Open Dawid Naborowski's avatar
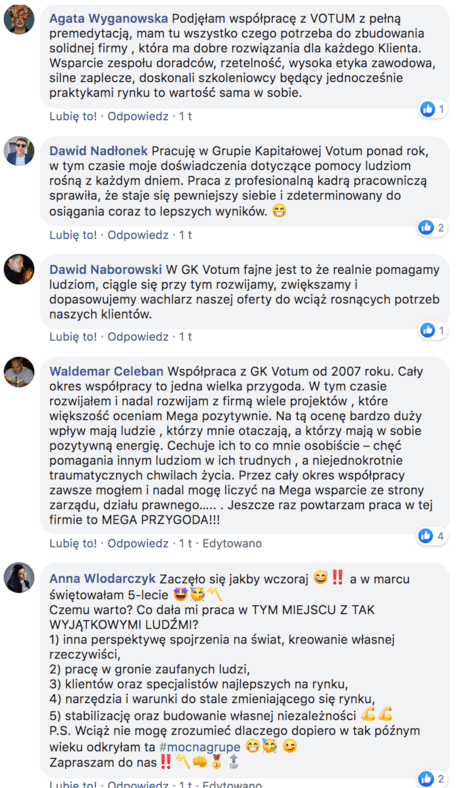 point(19,269)
